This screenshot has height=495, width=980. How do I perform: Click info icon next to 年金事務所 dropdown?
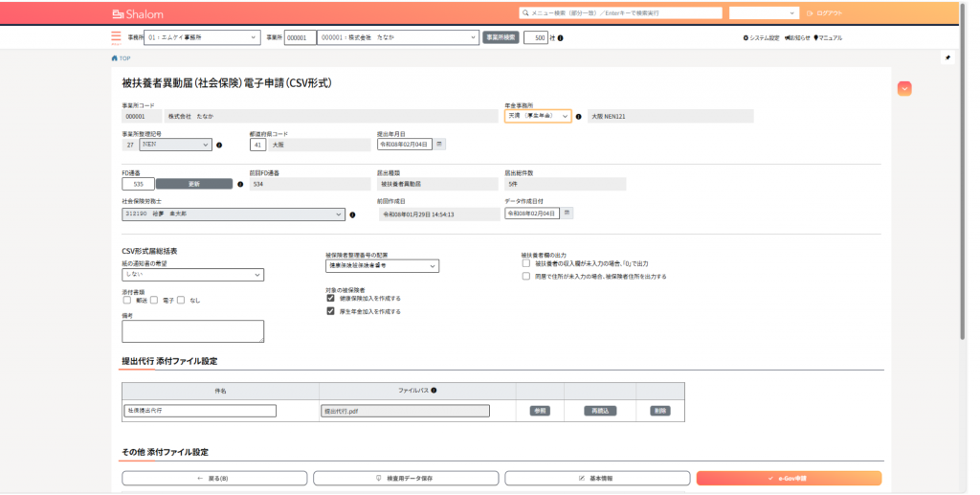click(579, 116)
